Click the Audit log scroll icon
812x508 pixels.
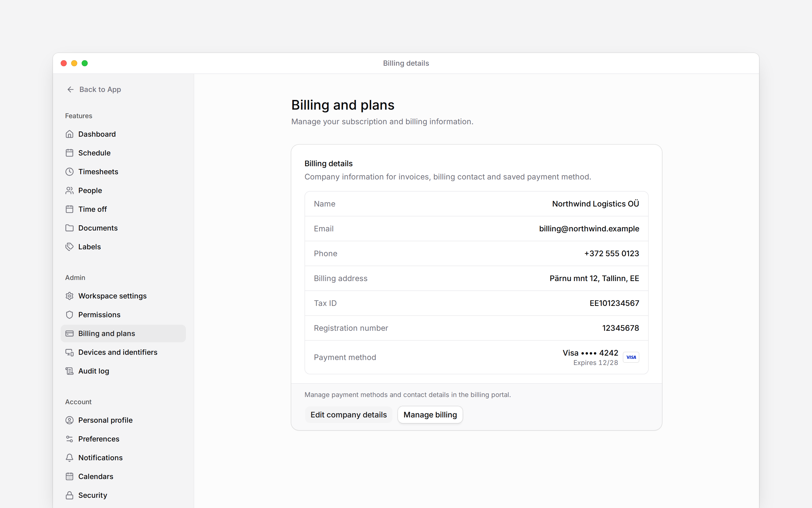click(70, 371)
